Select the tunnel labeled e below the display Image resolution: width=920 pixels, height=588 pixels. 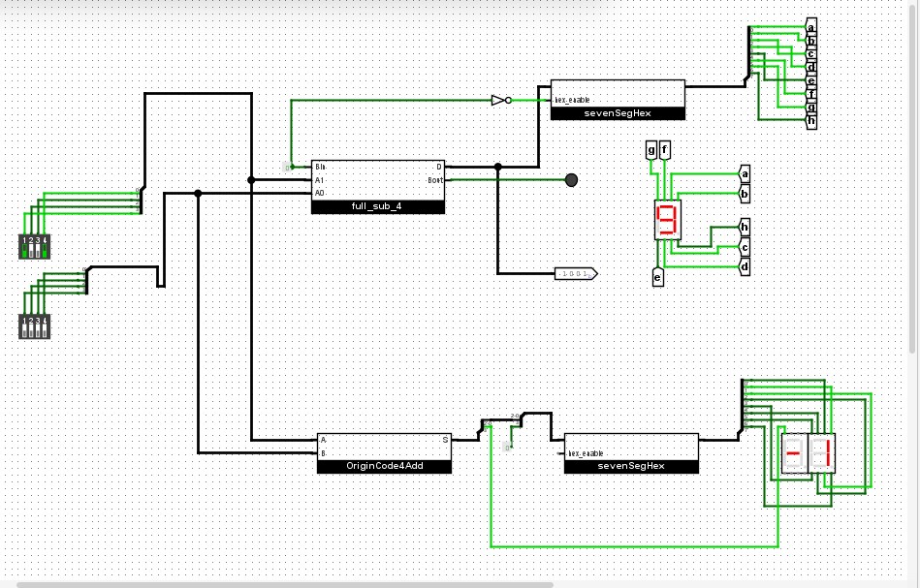[657, 278]
